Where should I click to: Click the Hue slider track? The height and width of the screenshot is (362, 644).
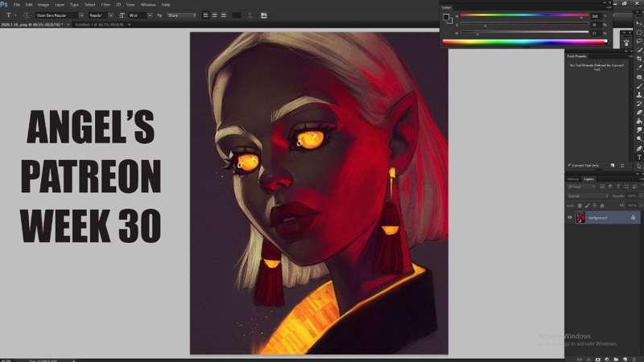point(524,15)
